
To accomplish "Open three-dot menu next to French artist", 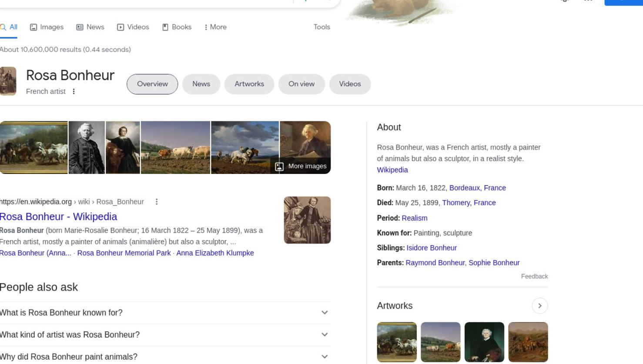I will point(74,91).
